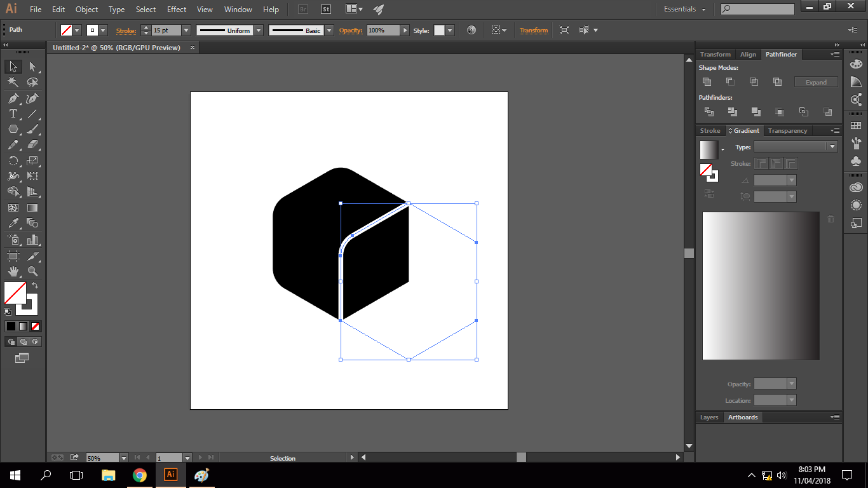Open stroke weight dropdown arrow
The image size is (868, 488).
coord(186,30)
